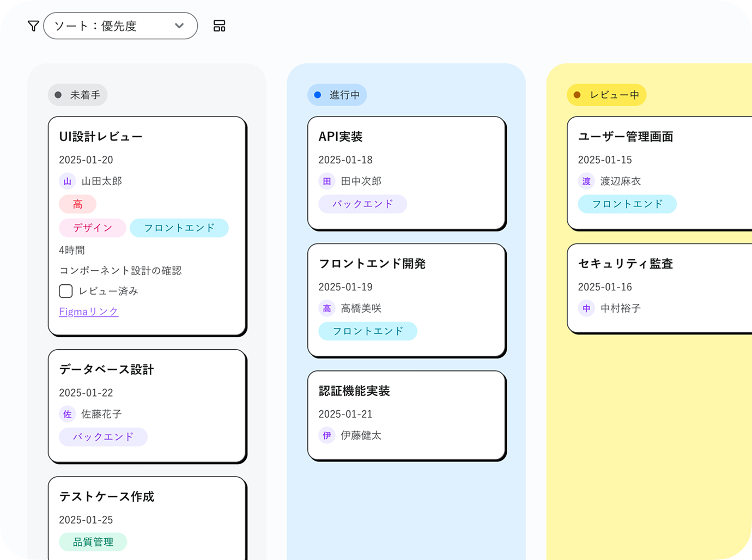The width and height of the screenshot is (752, 560).
Task: Click the assignee name 中村裕子
Action: coord(620,308)
